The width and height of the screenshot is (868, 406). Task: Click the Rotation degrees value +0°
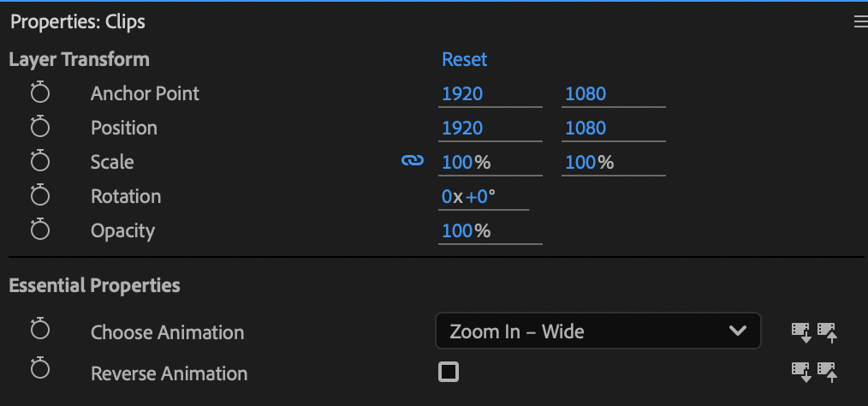[481, 196]
